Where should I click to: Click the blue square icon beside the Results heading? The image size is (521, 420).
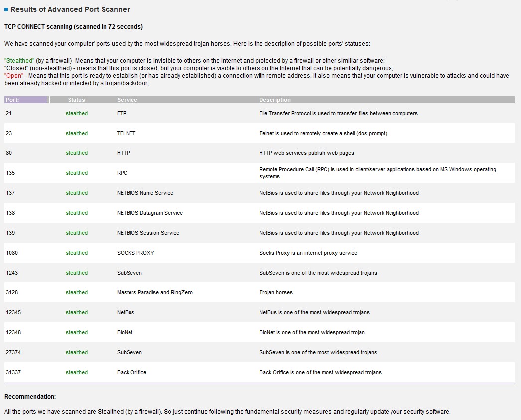click(x=6, y=10)
